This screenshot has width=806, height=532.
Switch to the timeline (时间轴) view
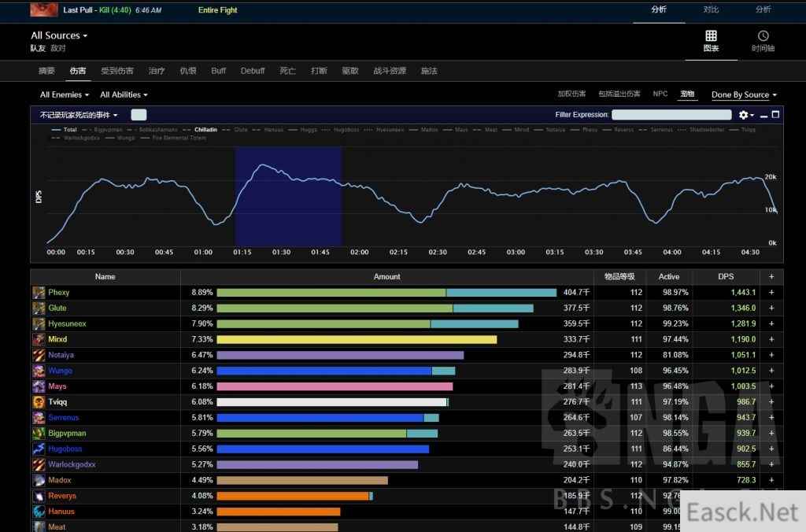click(x=763, y=41)
